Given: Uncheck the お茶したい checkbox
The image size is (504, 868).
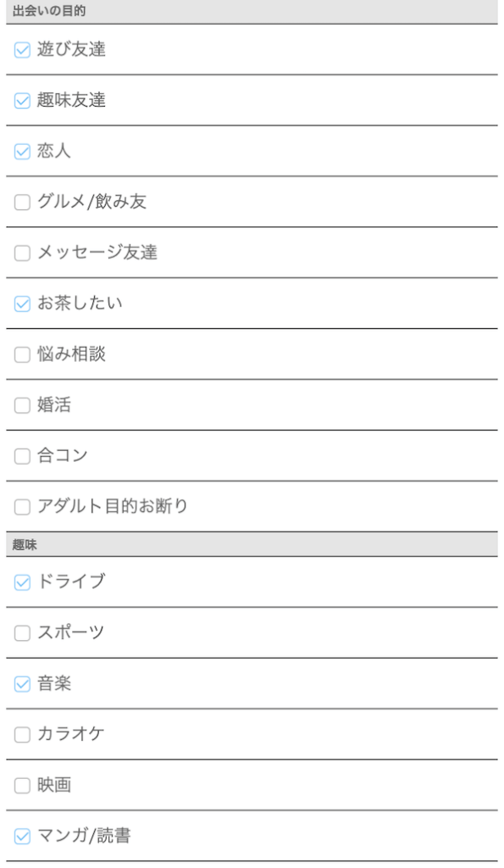Looking at the screenshot, I should [x=21, y=303].
